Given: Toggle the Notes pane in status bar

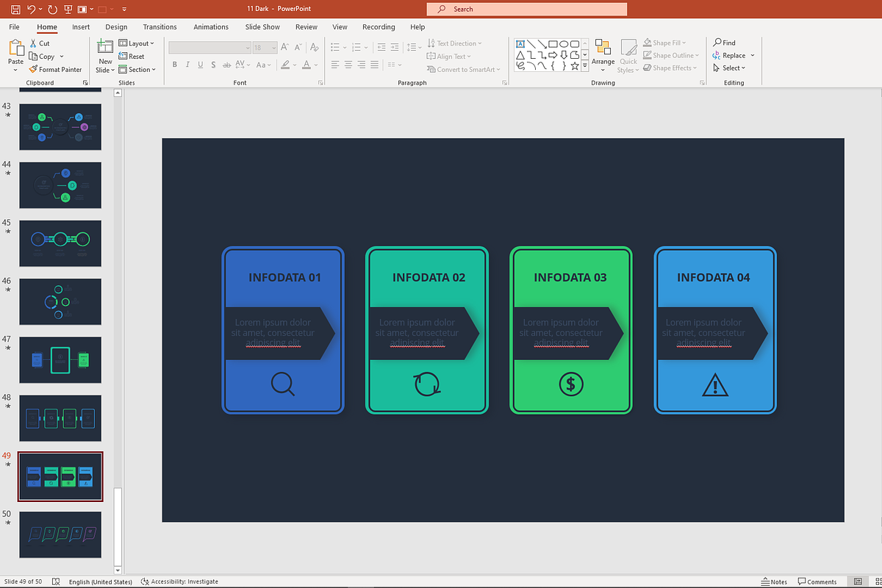Looking at the screenshot, I should (x=774, y=581).
